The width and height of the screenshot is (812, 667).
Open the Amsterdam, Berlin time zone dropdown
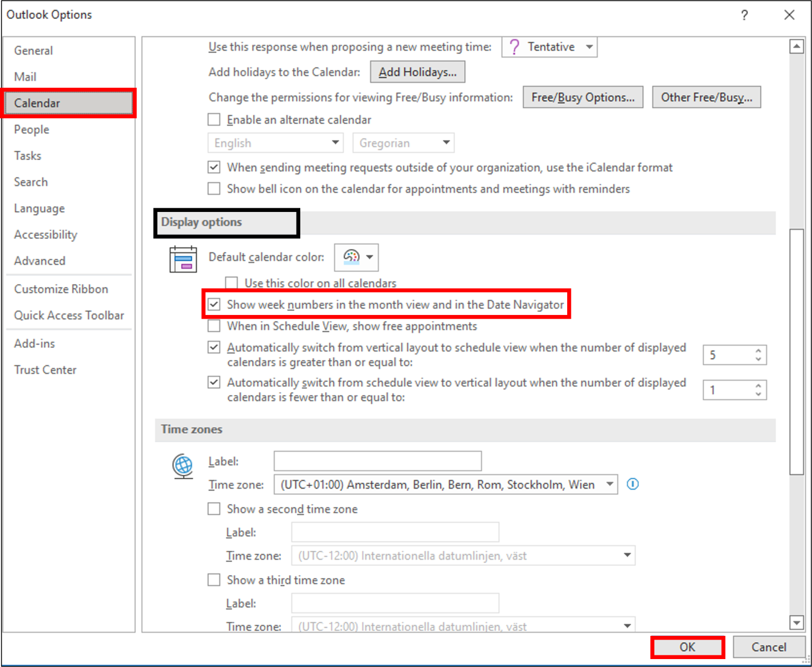[x=610, y=484]
